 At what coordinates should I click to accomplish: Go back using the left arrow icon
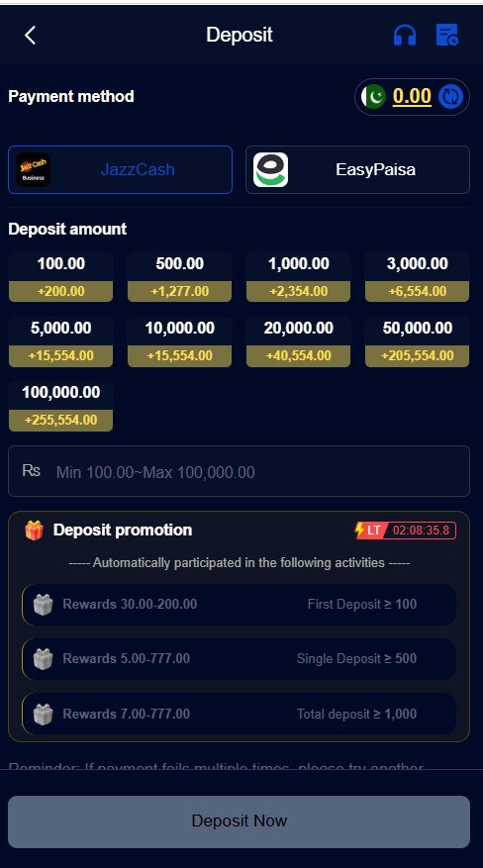tap(30, 36)
